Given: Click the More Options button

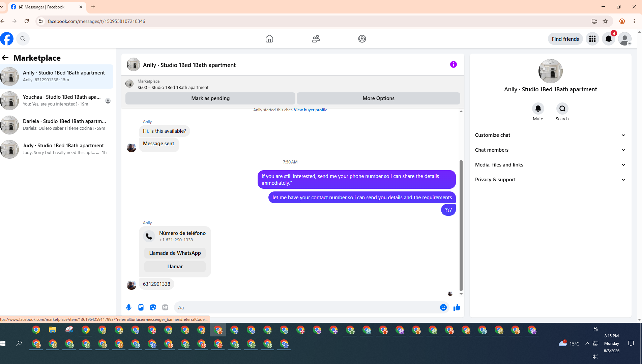Looking at the screenshot, I should pos(378,98).
